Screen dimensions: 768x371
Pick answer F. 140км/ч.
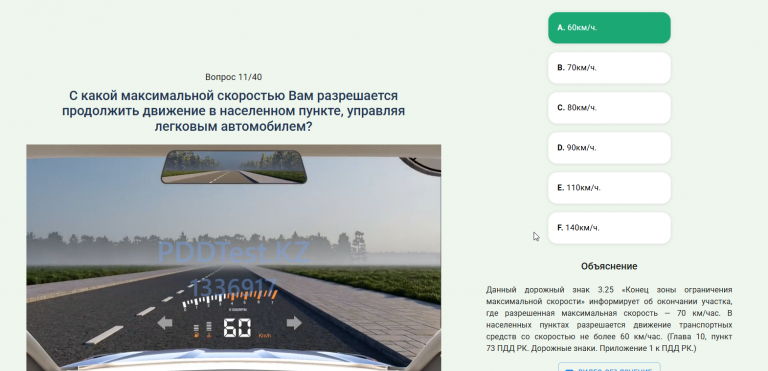(609, 228)
